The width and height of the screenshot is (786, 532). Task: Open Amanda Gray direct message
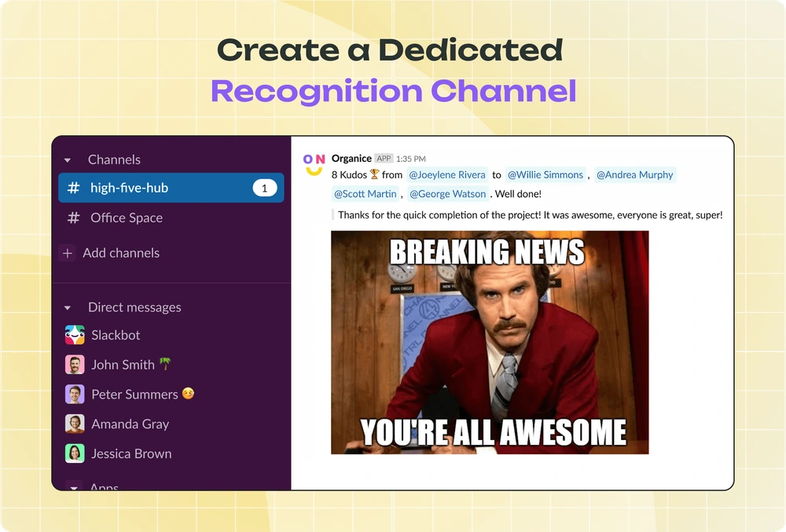click(130, 424)
